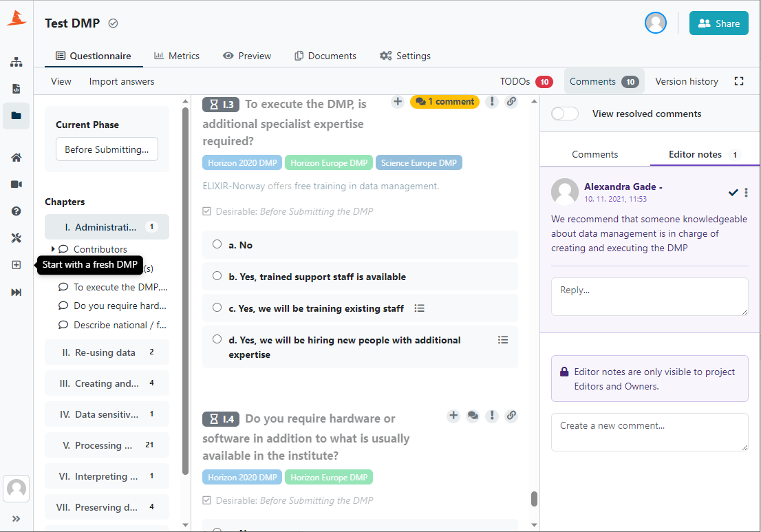The height and width of the screenshot is (532, 761).
Task: Toggle View resolved comments switch
Action: 565,114
